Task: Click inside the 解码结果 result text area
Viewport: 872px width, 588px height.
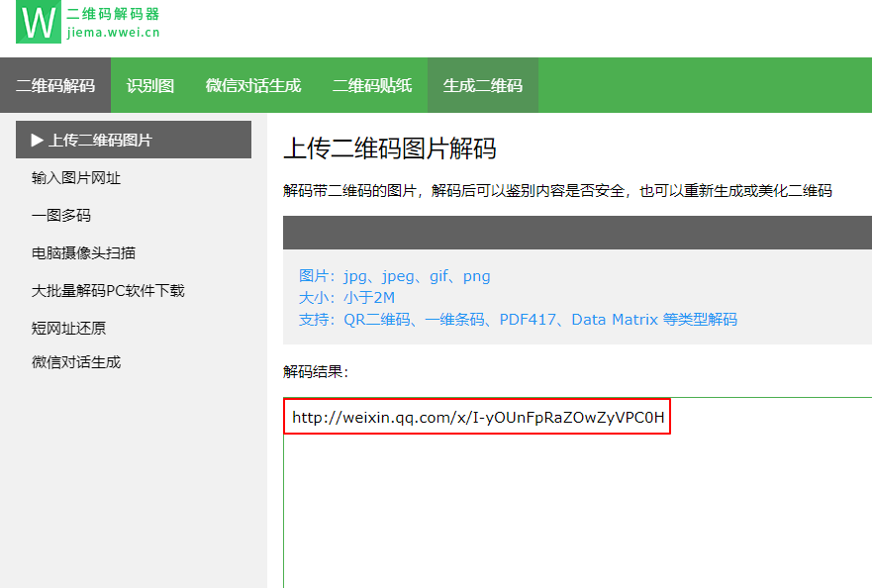Action: tap(577, 493)
